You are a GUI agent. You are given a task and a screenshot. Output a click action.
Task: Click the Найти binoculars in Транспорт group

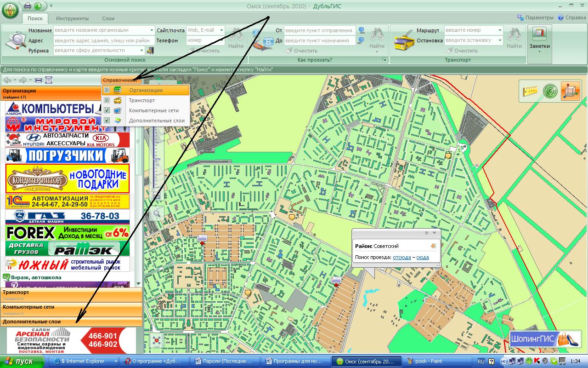514,38
